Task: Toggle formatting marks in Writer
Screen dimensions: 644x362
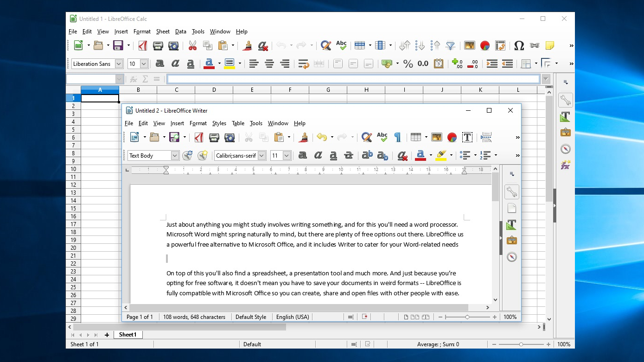Action: click(x=397, y=137)
